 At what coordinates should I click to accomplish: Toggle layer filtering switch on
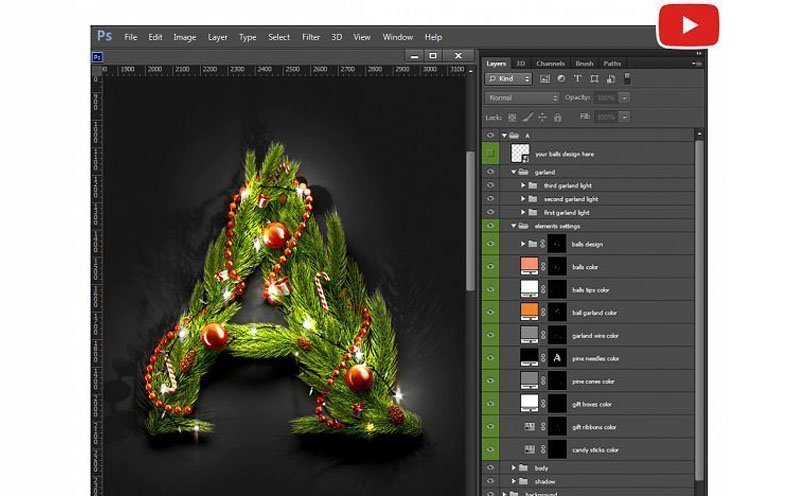627,78
